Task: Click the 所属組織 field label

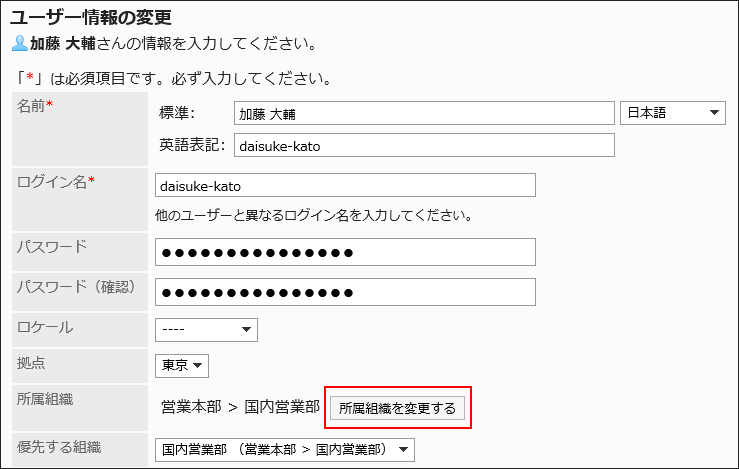Action: point(45,400)
